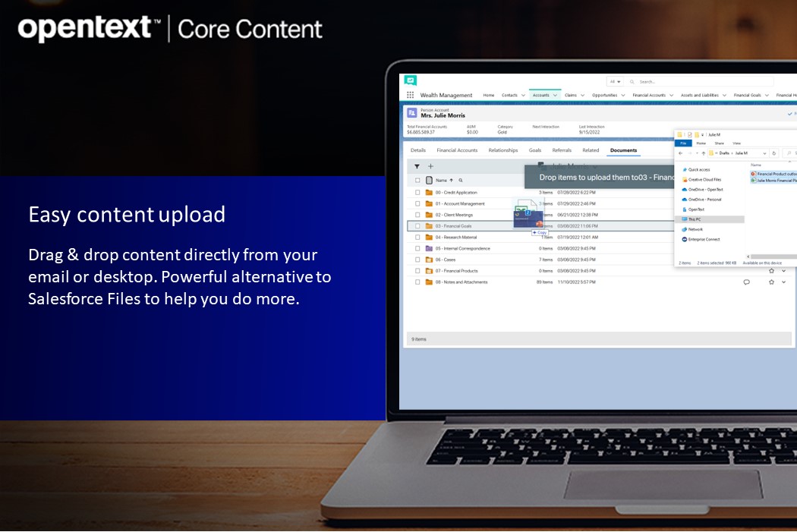Click the 05 - Internal Correspondence purple folder icon

tap(428, 248)
